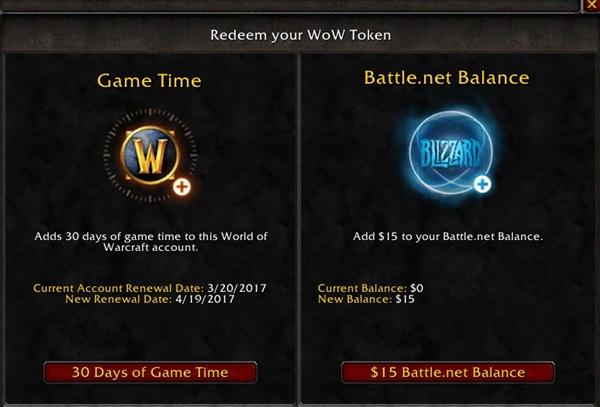Click the 3/20/2017 renewal date value
This screenshot has width=600, height=407.
coord(237,288)
